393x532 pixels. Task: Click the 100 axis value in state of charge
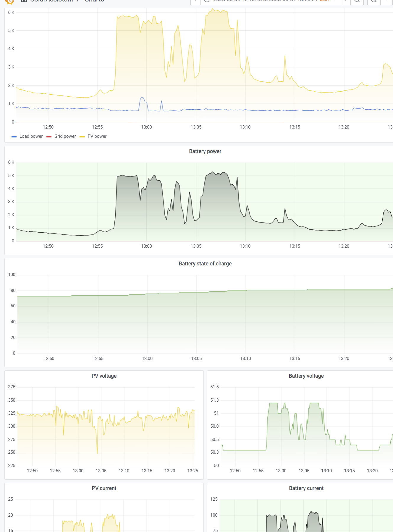point(12,275)
